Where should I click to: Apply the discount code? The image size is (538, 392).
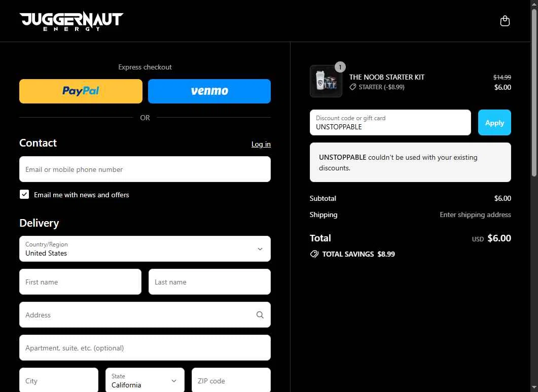(x=494, y=123)
